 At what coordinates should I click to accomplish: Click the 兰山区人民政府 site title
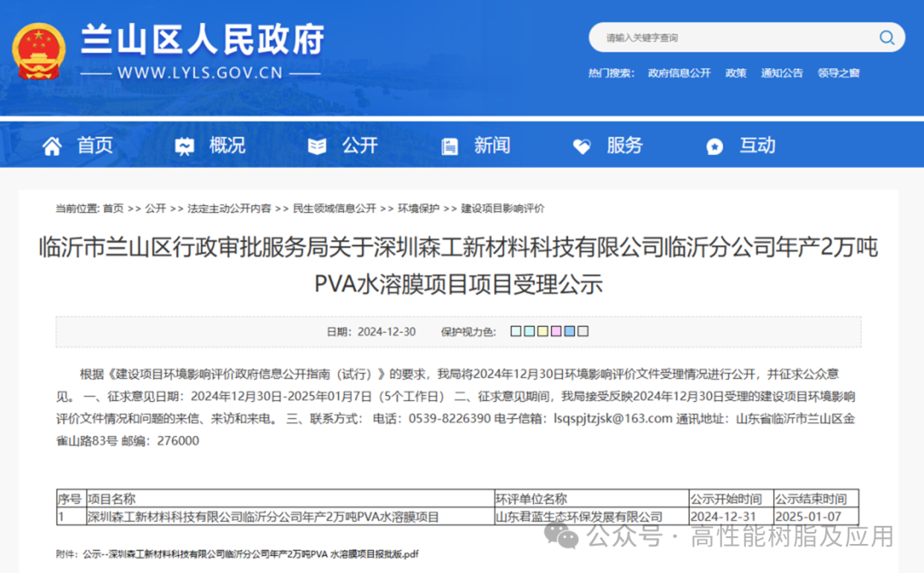coord(202,40)
